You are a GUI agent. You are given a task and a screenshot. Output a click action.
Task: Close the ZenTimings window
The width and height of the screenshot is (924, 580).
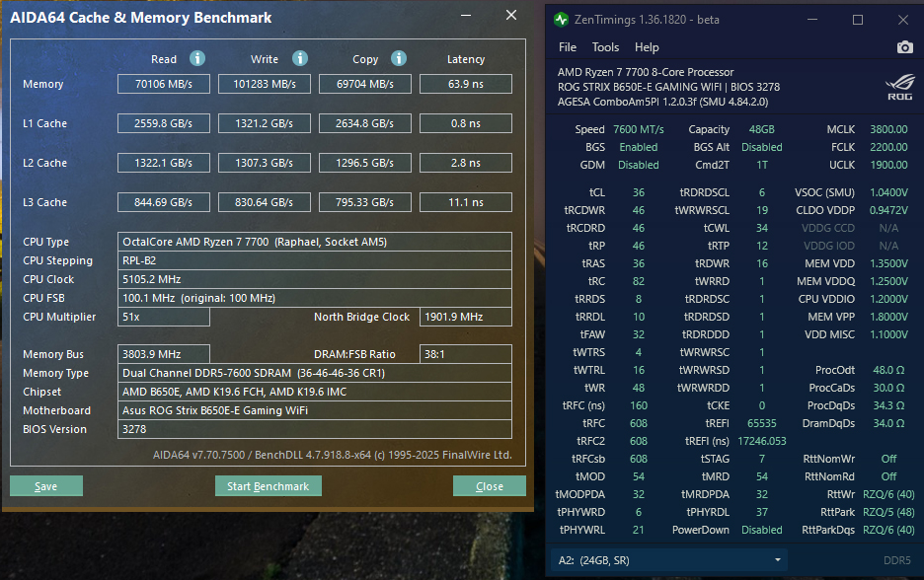903,20
